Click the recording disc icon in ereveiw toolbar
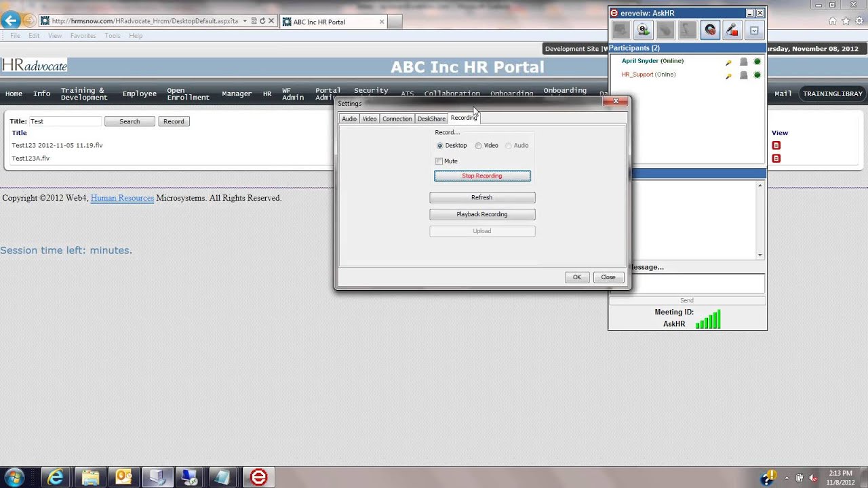The height and width of the screenshot is (488, 868). click(710, 30)
